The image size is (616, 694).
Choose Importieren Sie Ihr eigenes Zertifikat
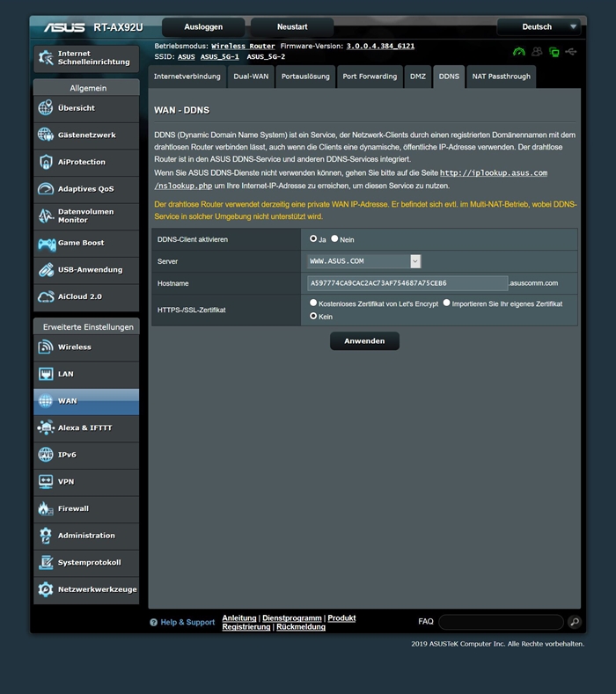446,303
